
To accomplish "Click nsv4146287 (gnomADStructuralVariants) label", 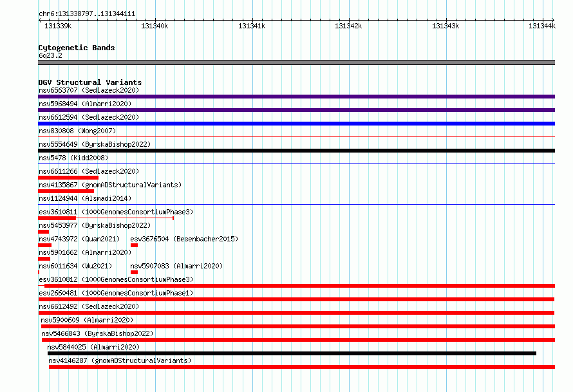I will (x=120, y=360).
